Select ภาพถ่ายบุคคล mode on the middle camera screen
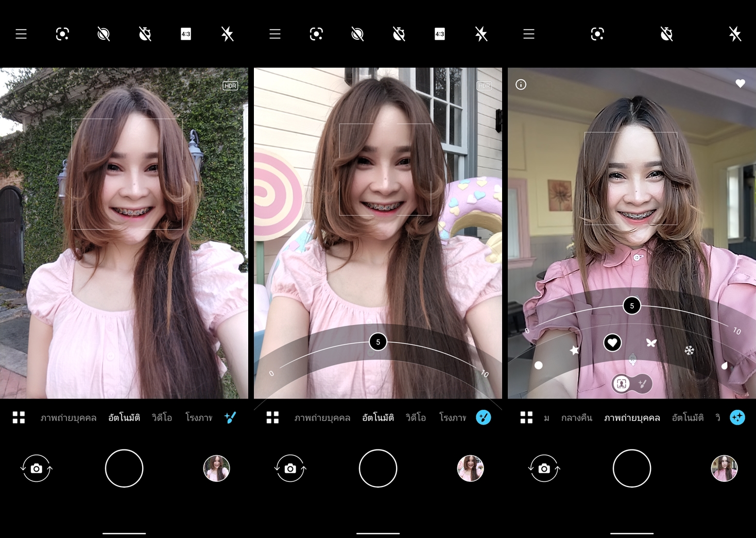Screen dimensions: 756x538 coord(322,418)
